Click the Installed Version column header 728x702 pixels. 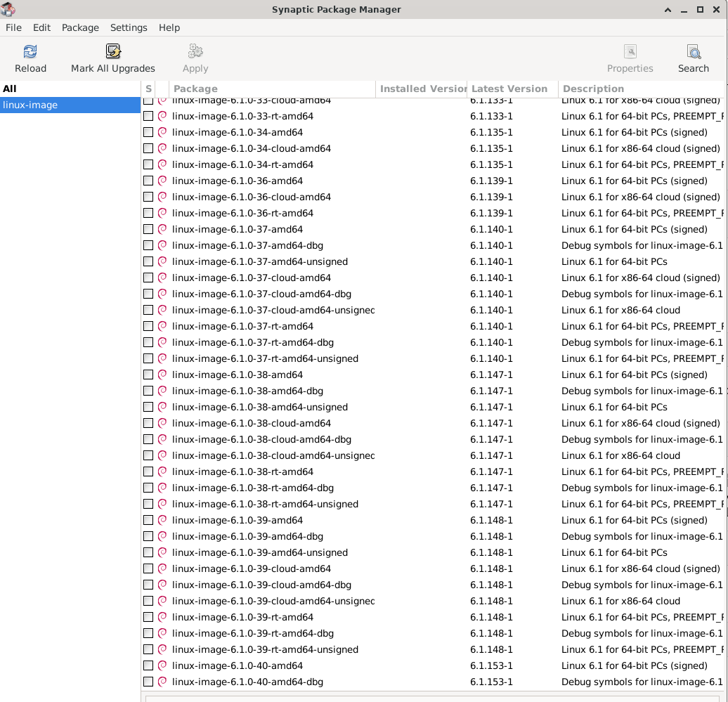pyautogui.click(x=422, y=89)
